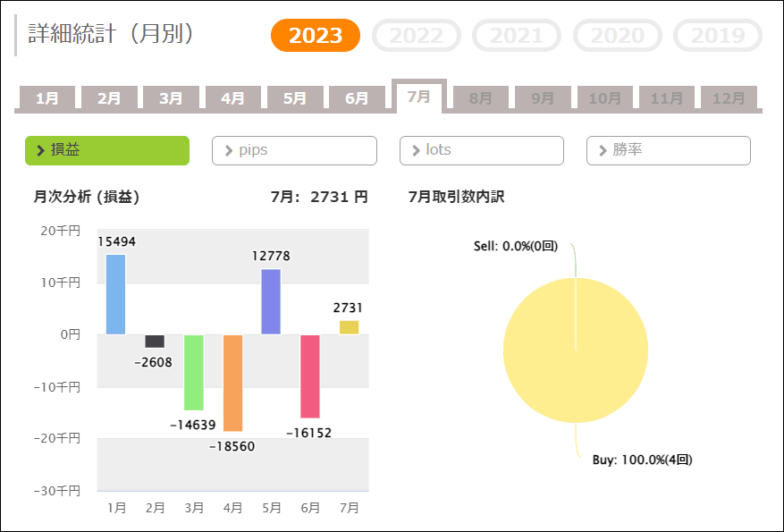
Task: Click the orange April bar at -18560
Action: (232, 383)
